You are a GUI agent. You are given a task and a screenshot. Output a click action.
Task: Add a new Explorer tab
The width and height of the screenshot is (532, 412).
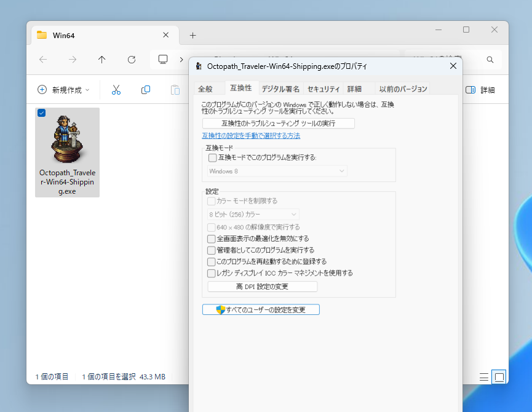click(x=193, y=35)
